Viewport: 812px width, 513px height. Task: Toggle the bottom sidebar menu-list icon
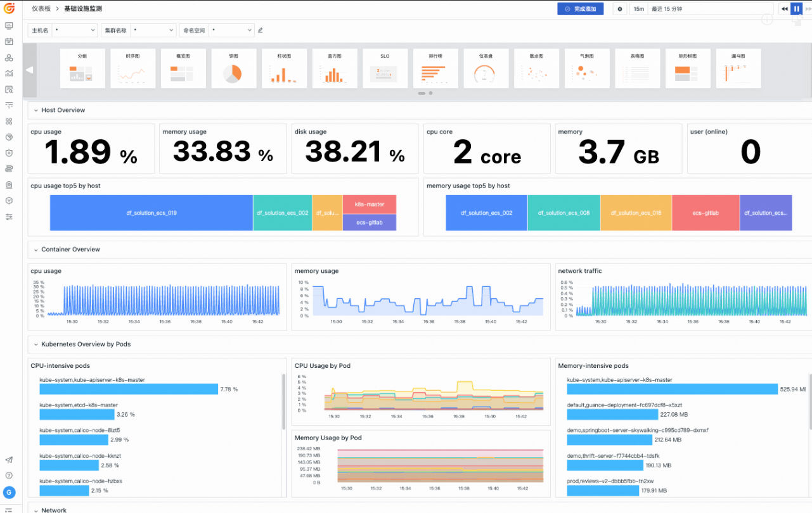[9, 509]
